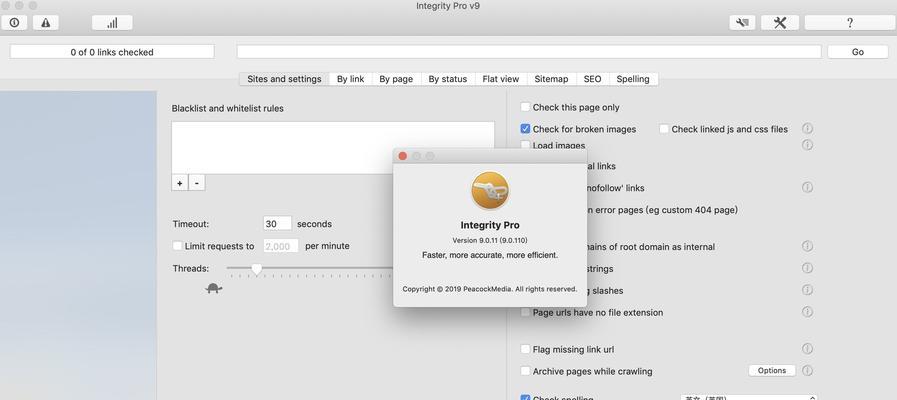This screenshot has width=897, height=400.
Task: Click info icon on the strings row
Action: (x=807, y=268)
